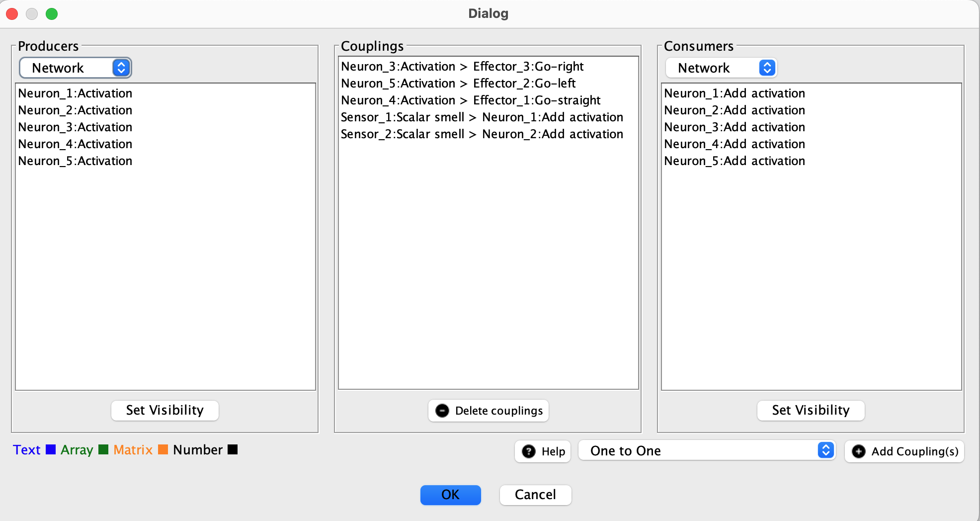Open the Producers Network dropdown
980x521 pixels.
coord(76,68)
